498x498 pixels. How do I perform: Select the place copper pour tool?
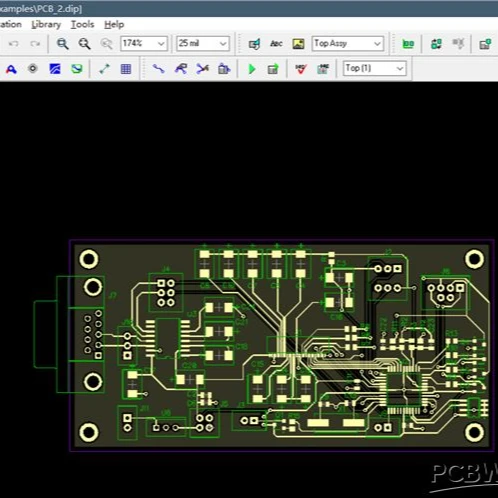tap(55, 69)
